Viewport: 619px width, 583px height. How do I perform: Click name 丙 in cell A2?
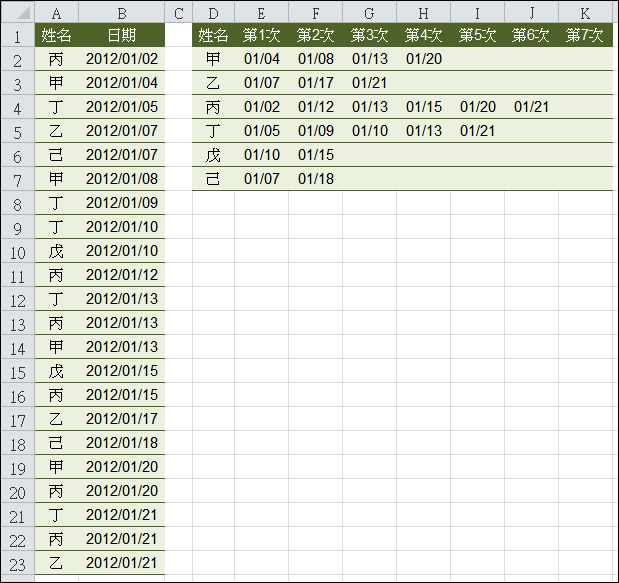click(56, 59)
